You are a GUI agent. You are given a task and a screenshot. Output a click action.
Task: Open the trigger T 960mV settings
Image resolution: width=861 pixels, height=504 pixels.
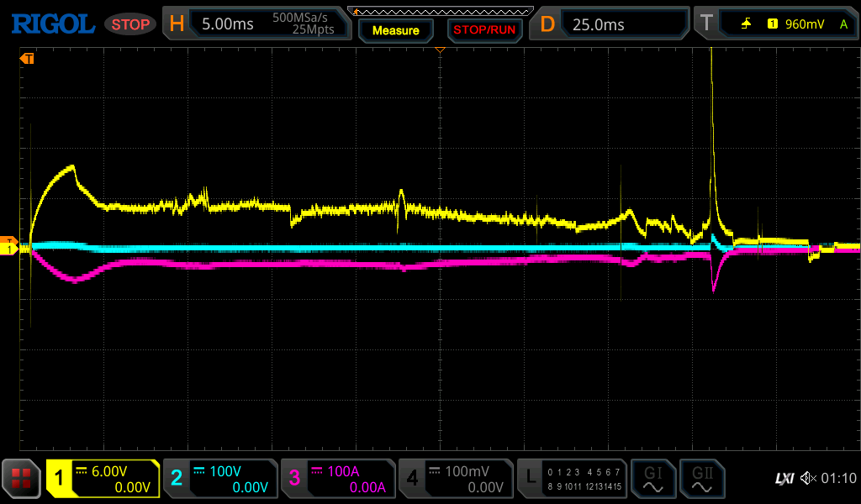pyautogui.click(x=774, y=24)
